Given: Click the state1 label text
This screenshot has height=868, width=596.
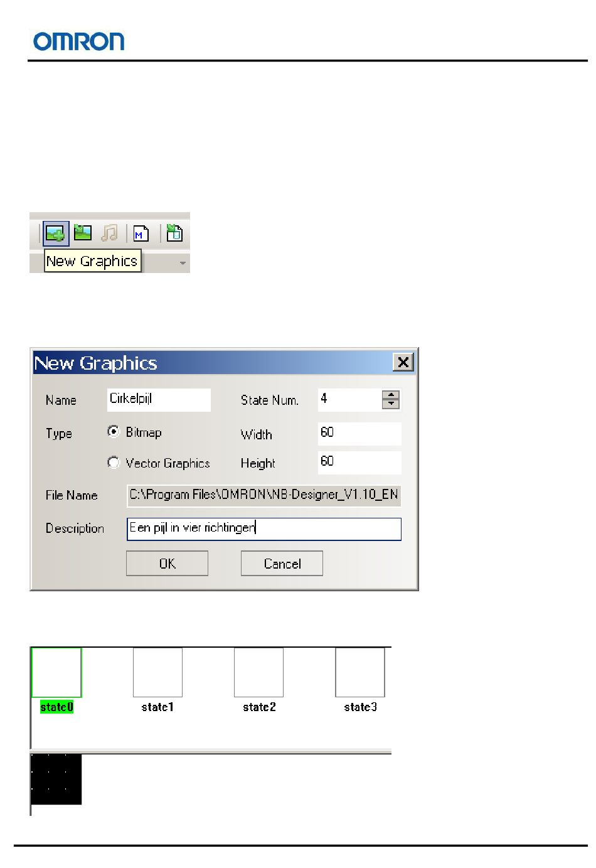Looking at the screenshot, I should tap(157, 707).
